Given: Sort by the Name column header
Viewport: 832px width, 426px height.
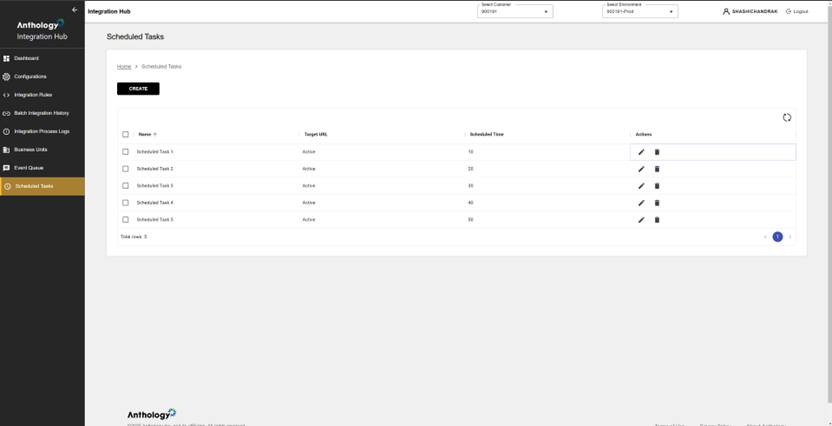Looking at the screenshot, I should (x=145, y=134).
